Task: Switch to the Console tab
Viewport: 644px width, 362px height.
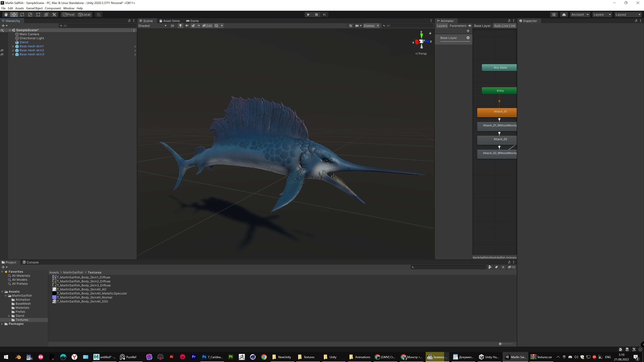Action: [x=31, y=262]
